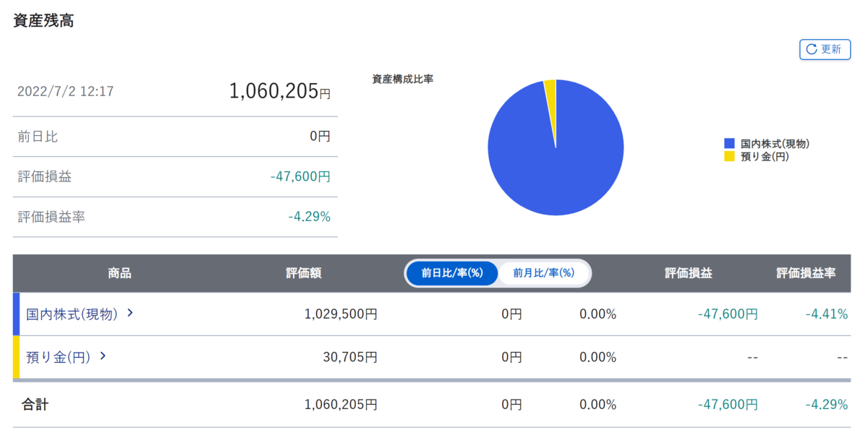
Task: Click the 評価損益率 column header
Action: [807, 273]
